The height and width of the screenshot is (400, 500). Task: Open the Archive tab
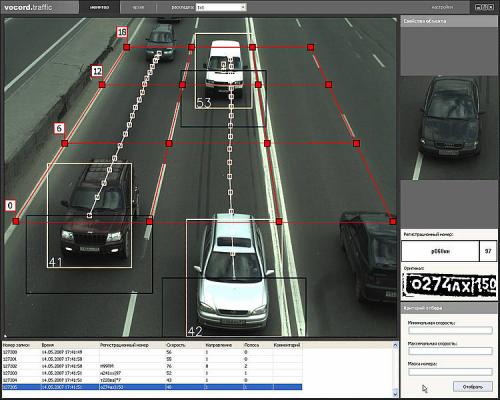[138, 7]
